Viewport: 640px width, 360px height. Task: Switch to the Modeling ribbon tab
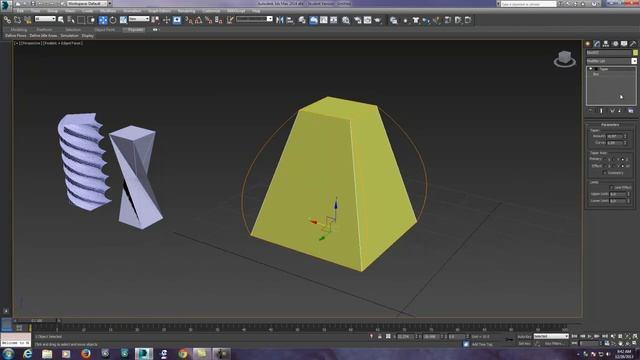[19, 30]
